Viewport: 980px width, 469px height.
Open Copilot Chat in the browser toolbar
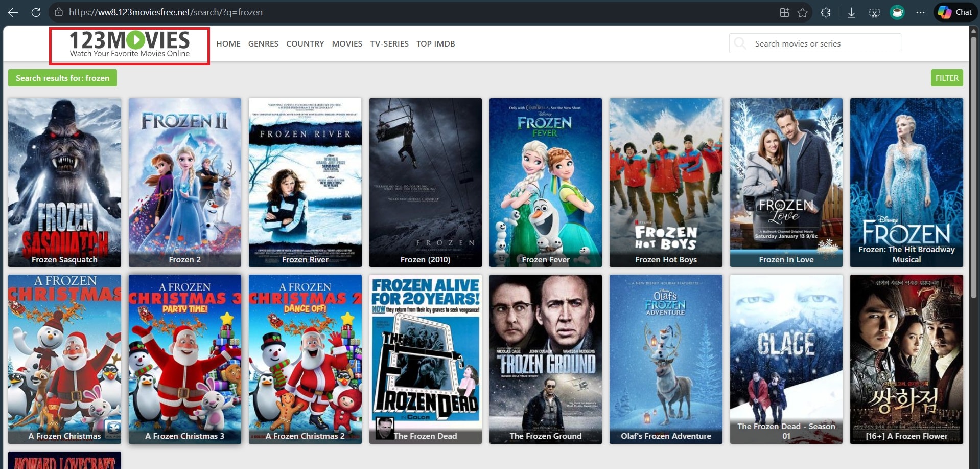[954, 12]
